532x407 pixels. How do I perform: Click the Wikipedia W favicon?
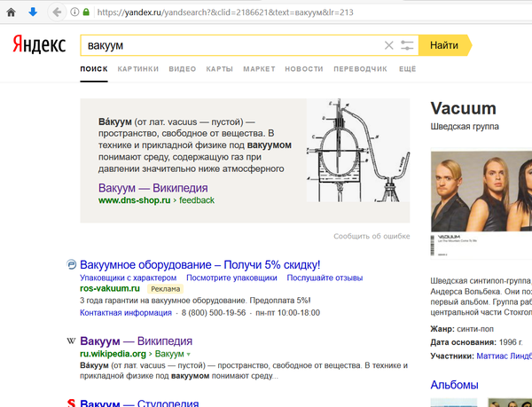pyautogui.click(x=71, y=340)
